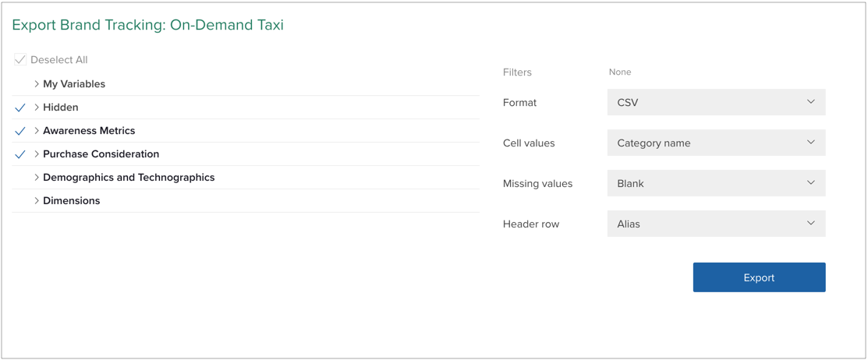The image size is (868, 360).
Task: Expand Purchase Consideration chevron arrow
Action: [37, 154]
